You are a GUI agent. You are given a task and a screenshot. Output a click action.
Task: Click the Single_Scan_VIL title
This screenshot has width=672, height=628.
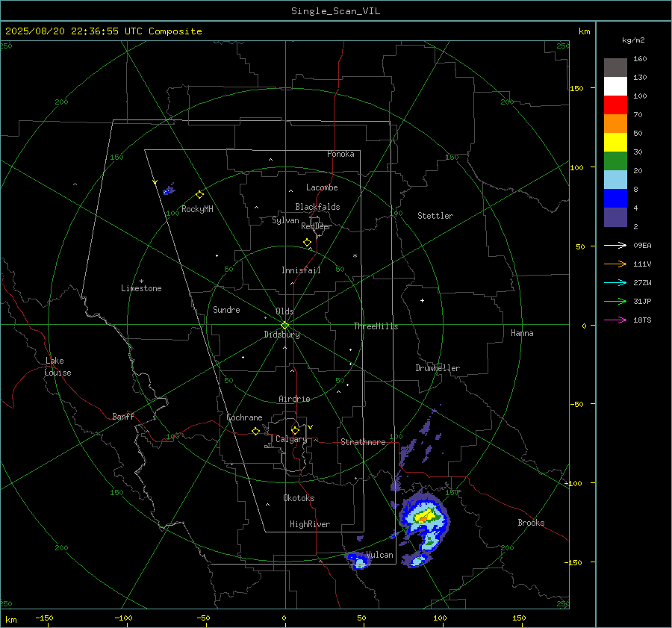(x=335, y=11)
